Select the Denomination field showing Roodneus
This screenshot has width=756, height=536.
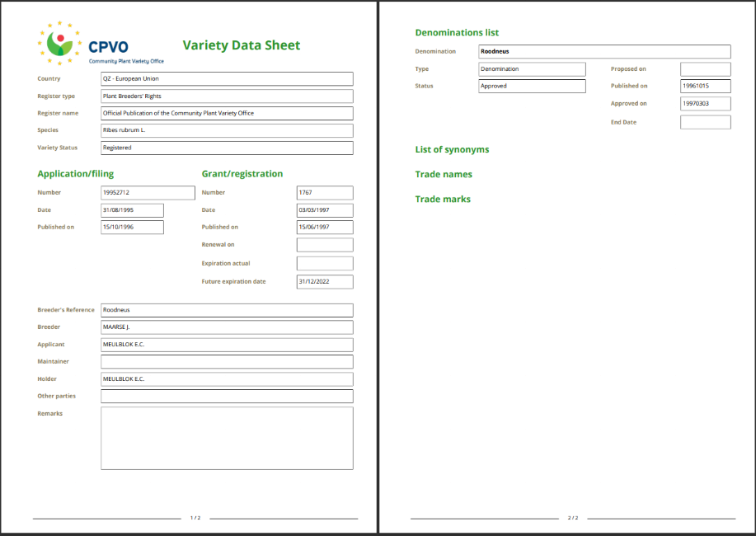point(604,51)
